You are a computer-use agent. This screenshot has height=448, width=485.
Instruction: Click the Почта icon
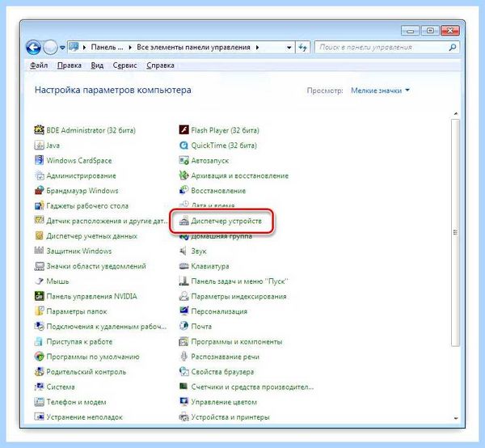tap(183, 327)
